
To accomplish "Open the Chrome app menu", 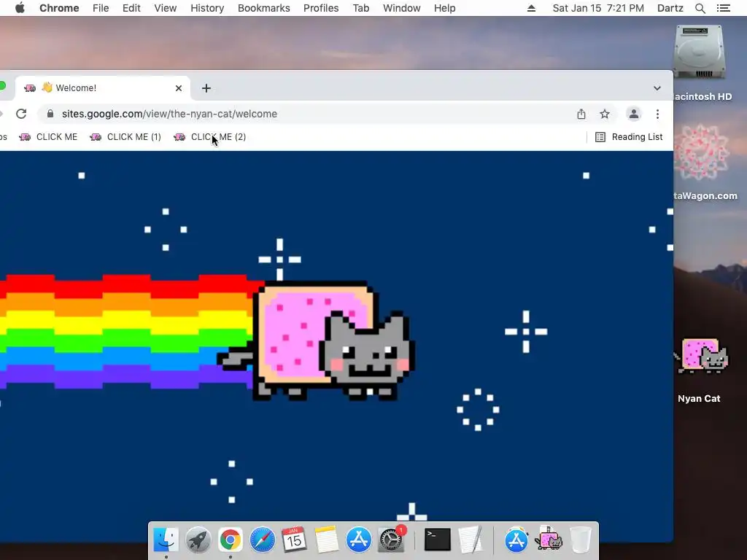I will click(59, 8).
